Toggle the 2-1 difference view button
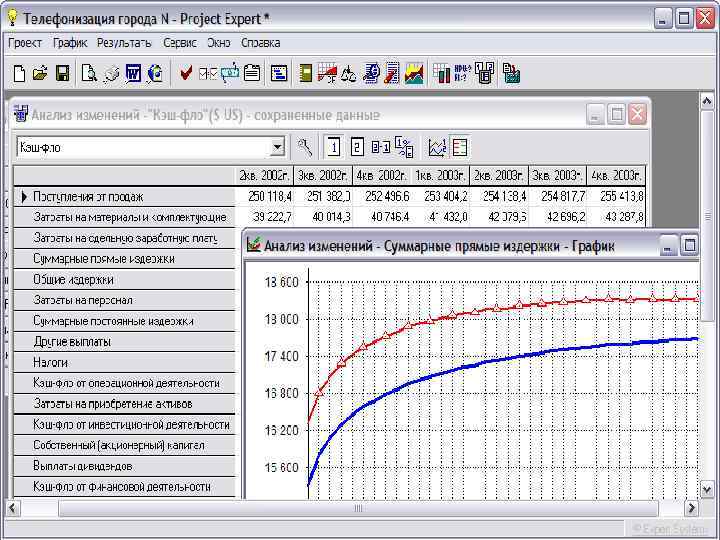 tap(381, 147)
